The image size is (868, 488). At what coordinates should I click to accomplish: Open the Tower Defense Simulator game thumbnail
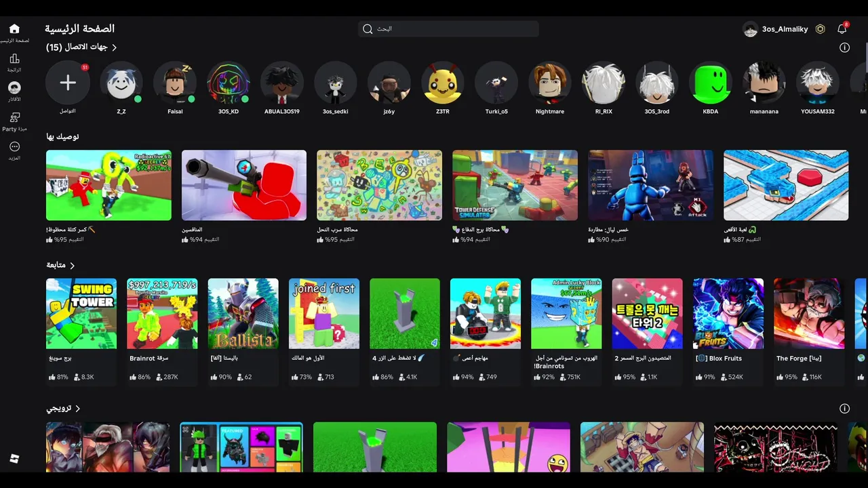[x=515, y=185]
